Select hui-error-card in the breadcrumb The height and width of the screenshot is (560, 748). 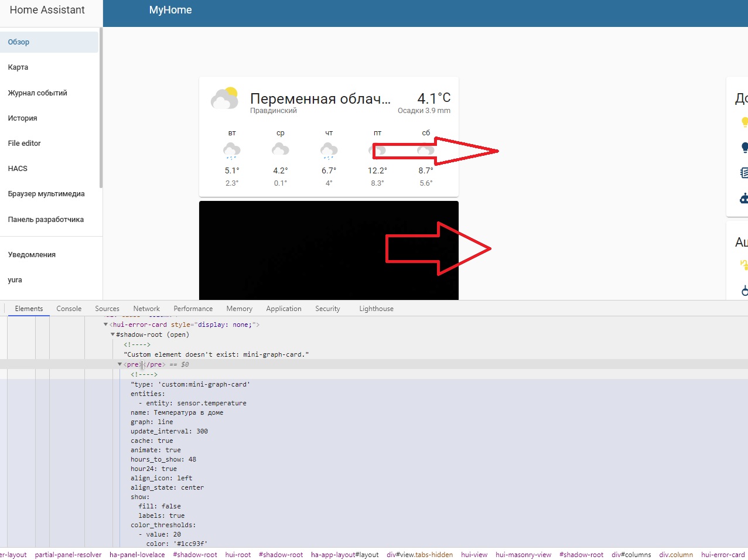click(723, 555)
